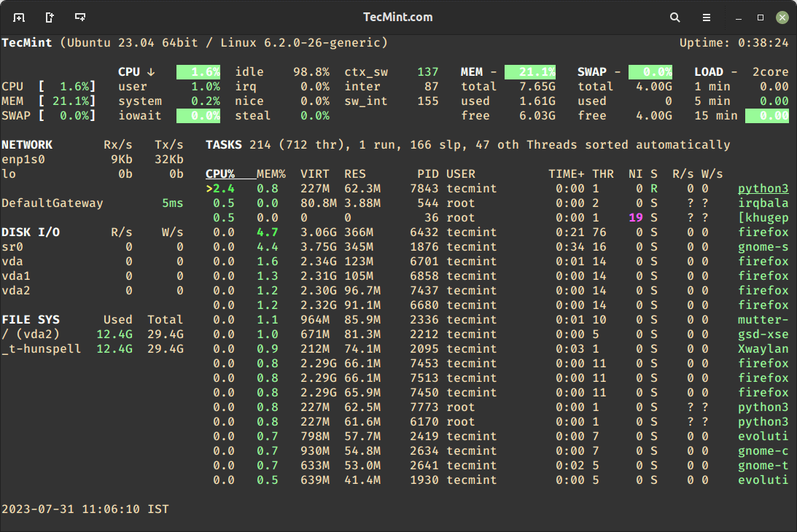This screenshot has width=797, height=532.
Task: Click the / (vda2) file system entry
Action: (x=31, y=335)
